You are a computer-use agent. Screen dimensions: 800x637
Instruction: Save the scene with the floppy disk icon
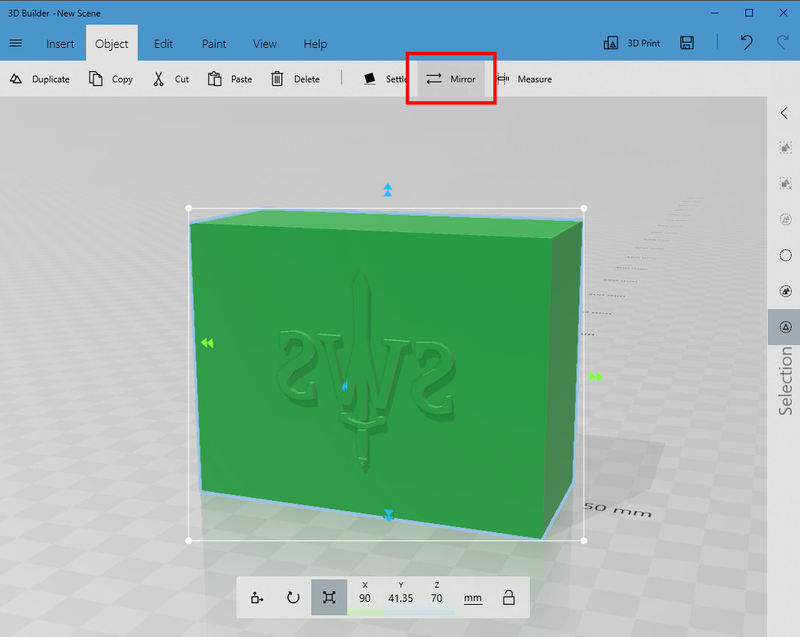(x=687, y=43)
